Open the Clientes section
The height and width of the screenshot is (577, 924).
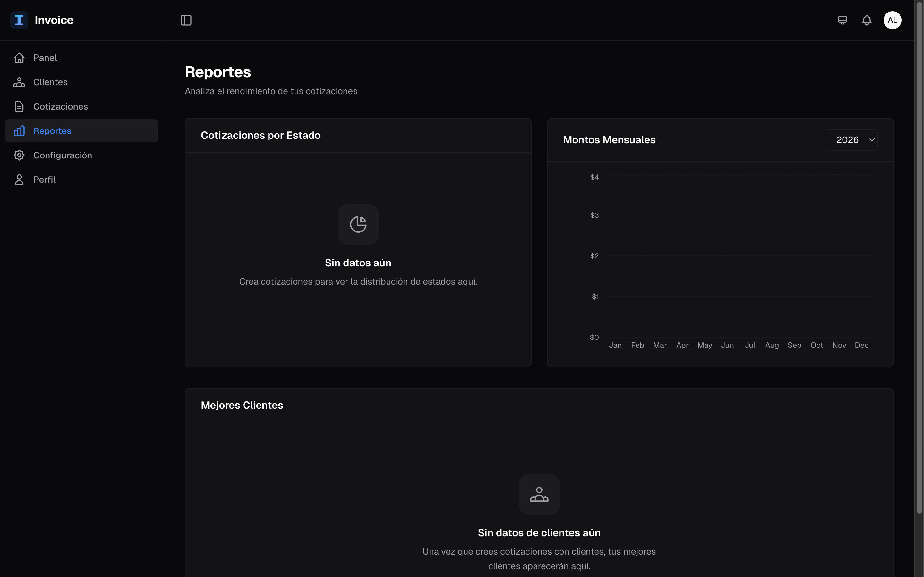(50, 82)
